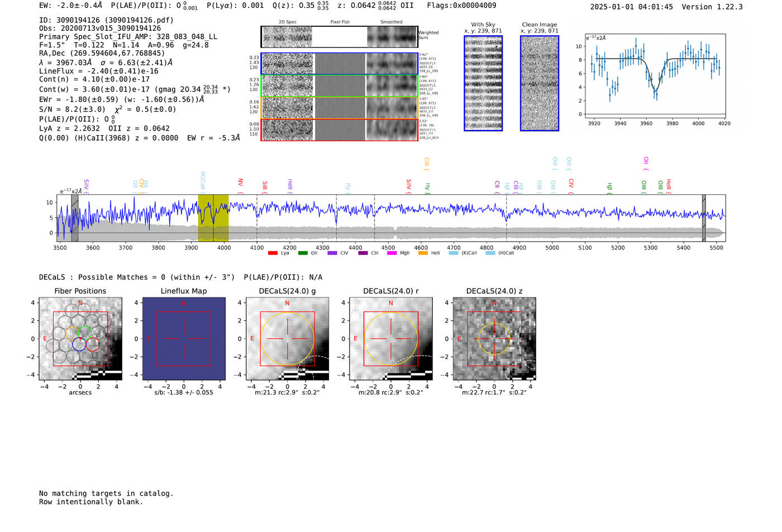Click the Weighted Sum 2D spectrum row
Image resolution: width=782 pixels, height=532 pixels.
(x=339, y=37)
